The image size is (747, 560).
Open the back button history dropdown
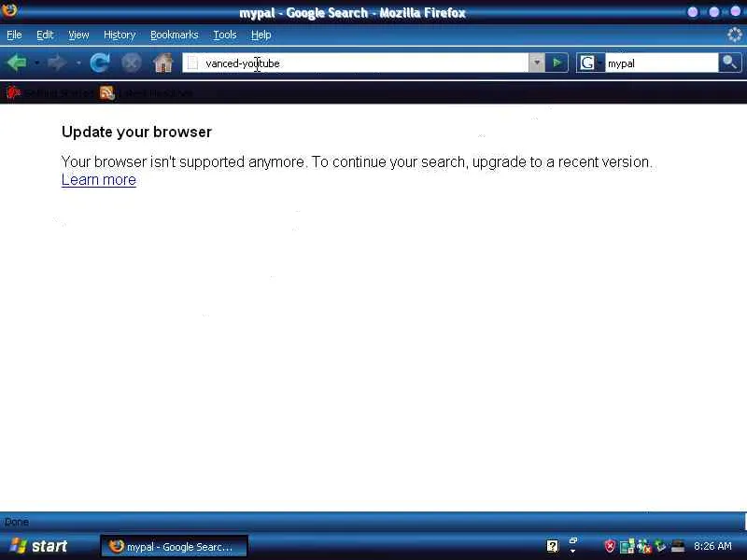pos(36,63)
